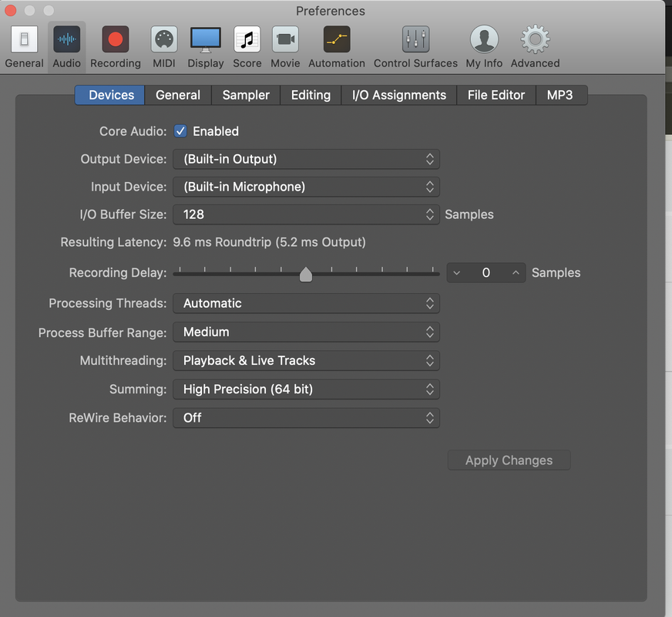672x617 pixels.
Task: Open Control Surfaces faders icon
Action: coord(415,39)
